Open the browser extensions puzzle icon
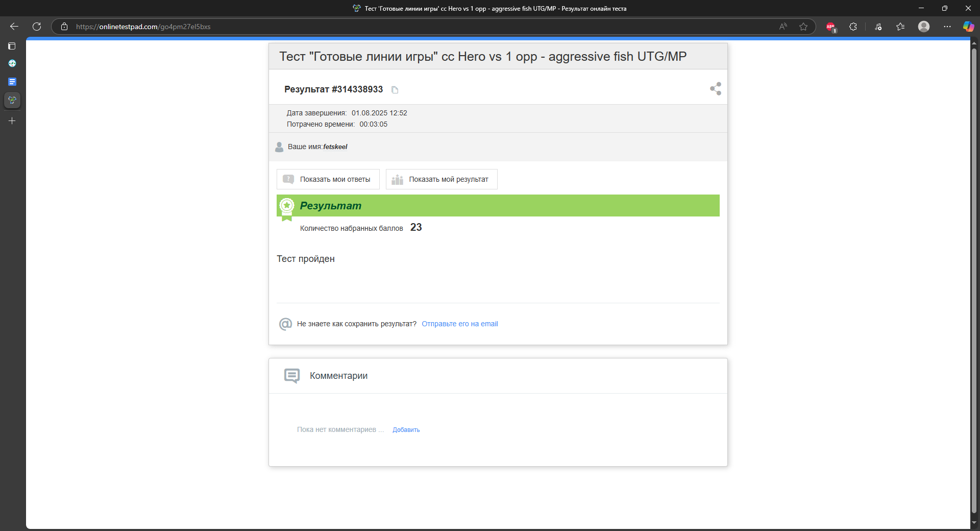 point(853,27)
